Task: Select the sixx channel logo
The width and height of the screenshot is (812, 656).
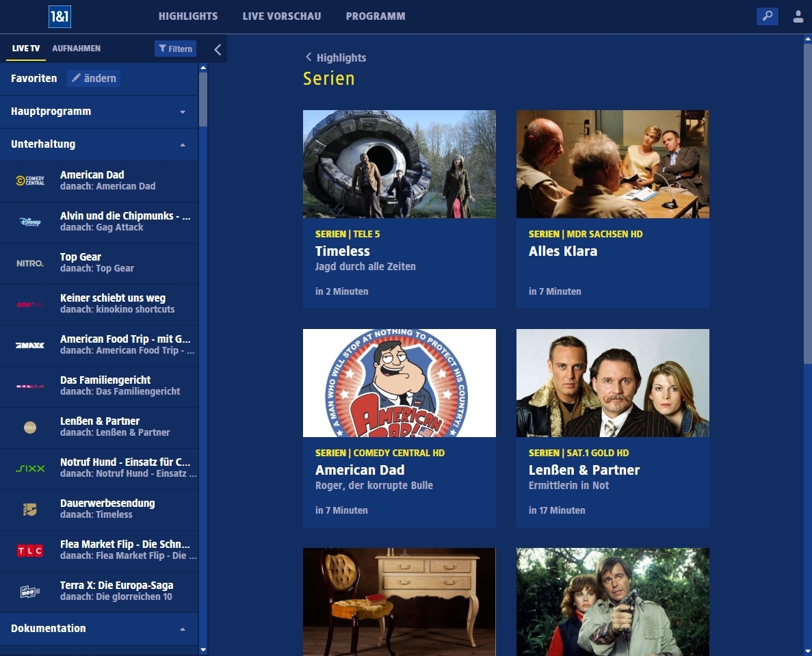Action: 30,468
